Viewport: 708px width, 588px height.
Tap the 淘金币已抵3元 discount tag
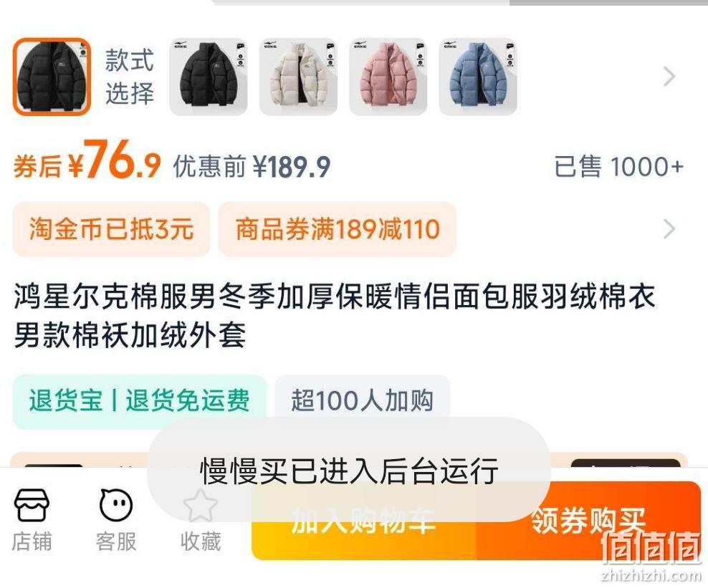pyautogui.click(x=111, y=229)
